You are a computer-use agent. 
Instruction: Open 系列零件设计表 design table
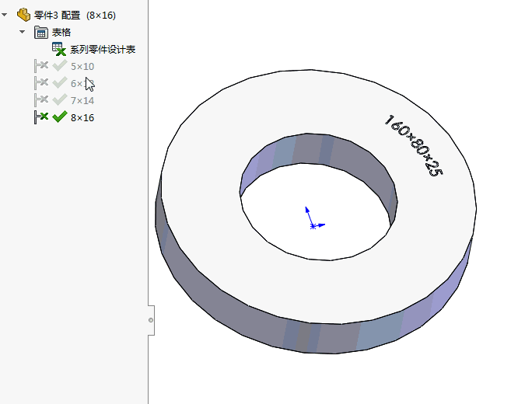103,50
